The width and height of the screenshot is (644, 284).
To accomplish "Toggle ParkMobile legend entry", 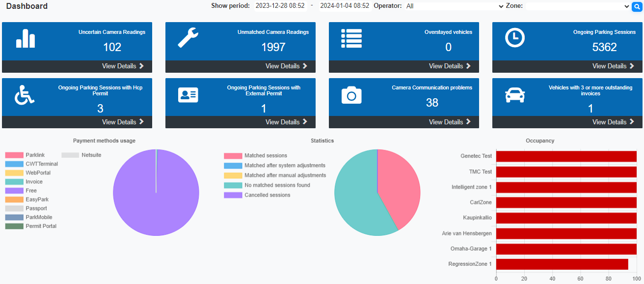I will tap(29, 217).
